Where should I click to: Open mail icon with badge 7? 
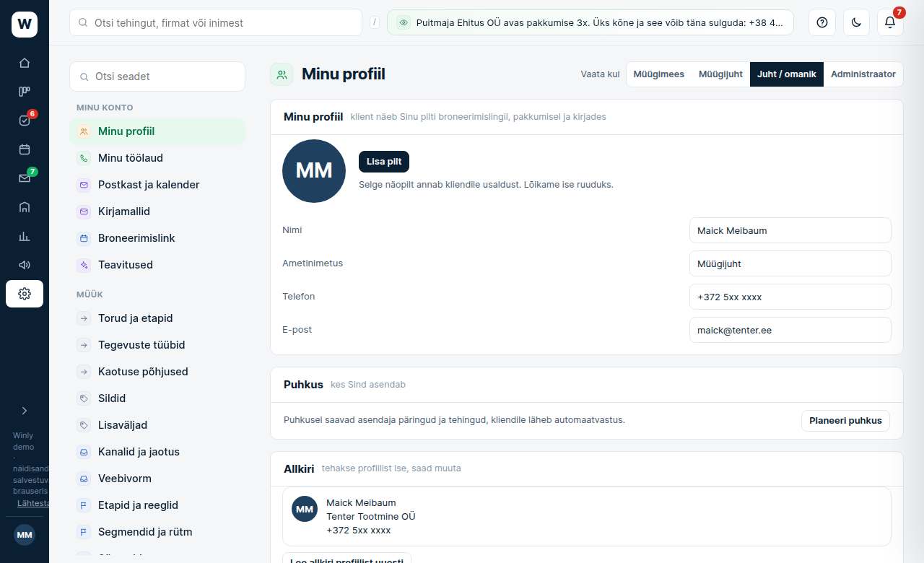coord(25,178)
